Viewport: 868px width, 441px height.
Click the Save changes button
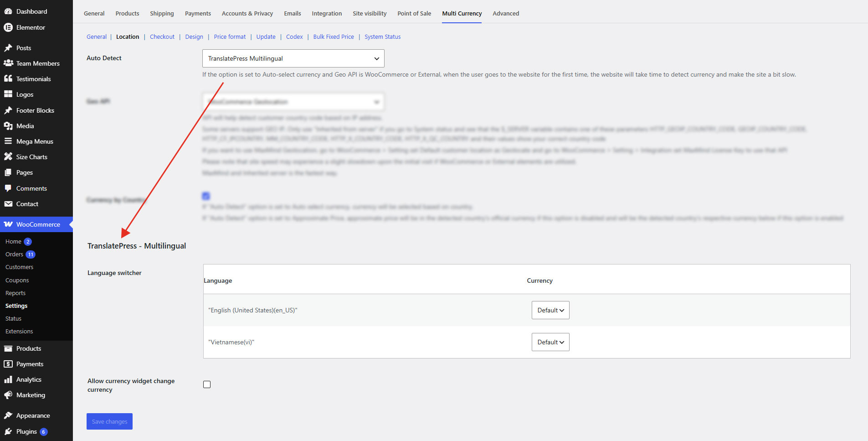click(x=109, y=421)
